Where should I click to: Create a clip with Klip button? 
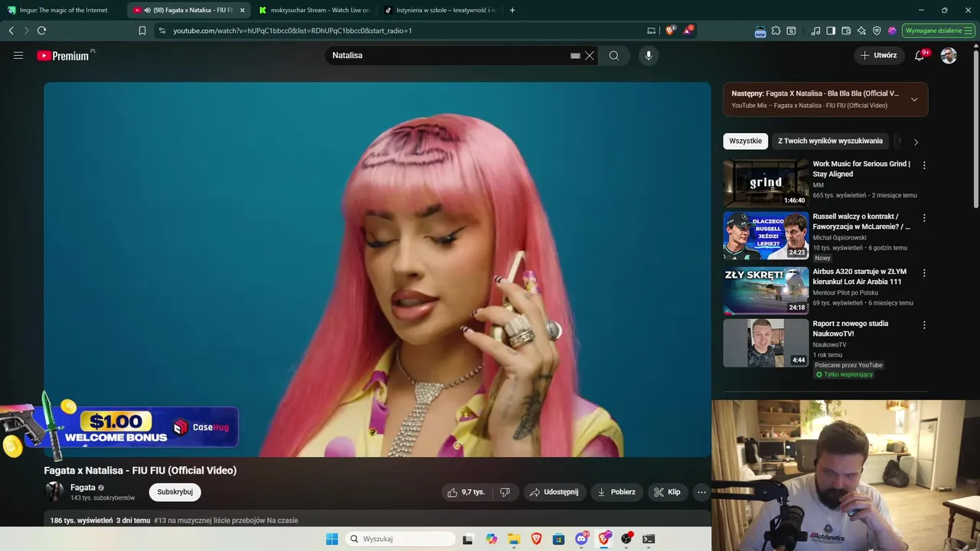pos(668,492)
